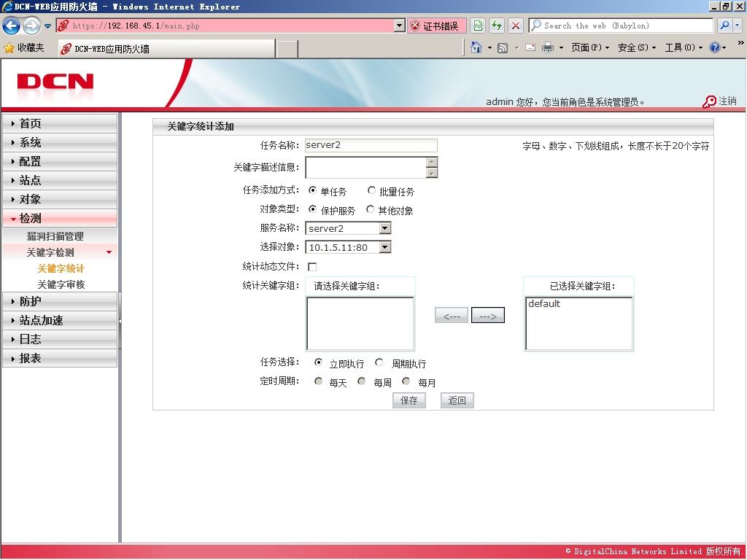Click the search magnifier button
Screen dimensions: 747x560
click(724, 26)
